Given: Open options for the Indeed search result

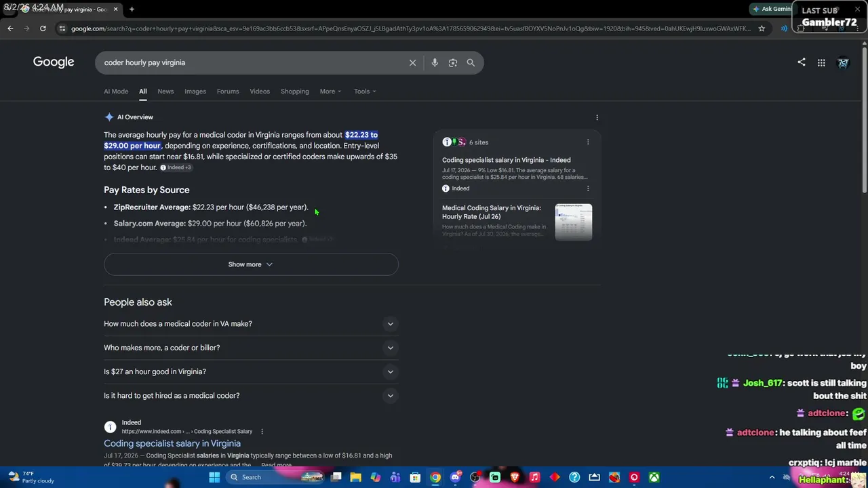Looking at the screenshot, I should tap(262, 432).
